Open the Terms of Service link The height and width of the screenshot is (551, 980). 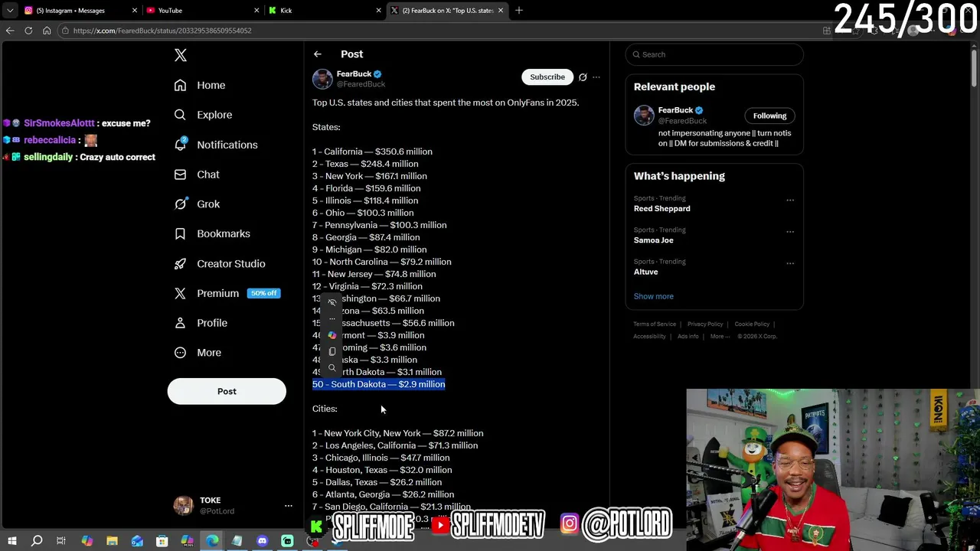click(x=655, y=324)
